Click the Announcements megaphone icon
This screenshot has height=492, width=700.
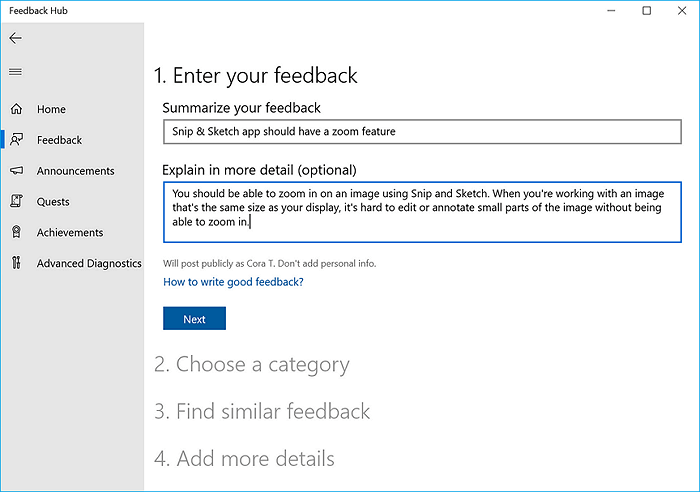pos(16,171)
